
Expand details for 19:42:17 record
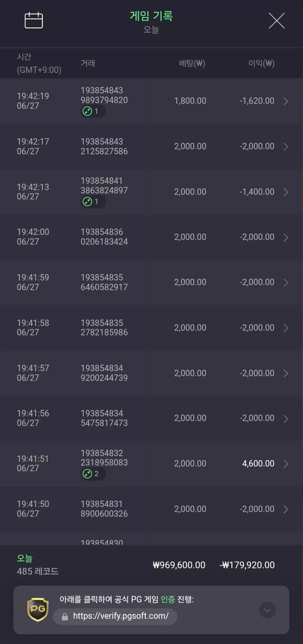[x=286, y=147]
